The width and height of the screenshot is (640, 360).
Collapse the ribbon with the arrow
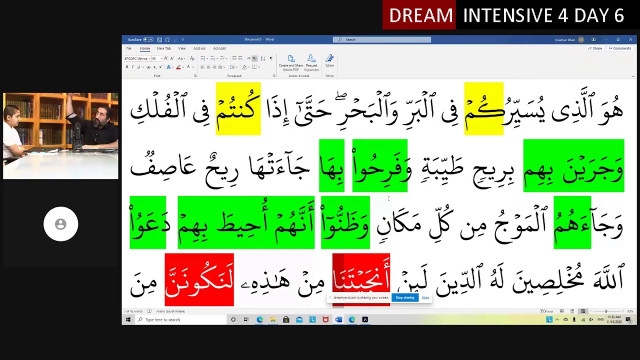tap(633, 76)
